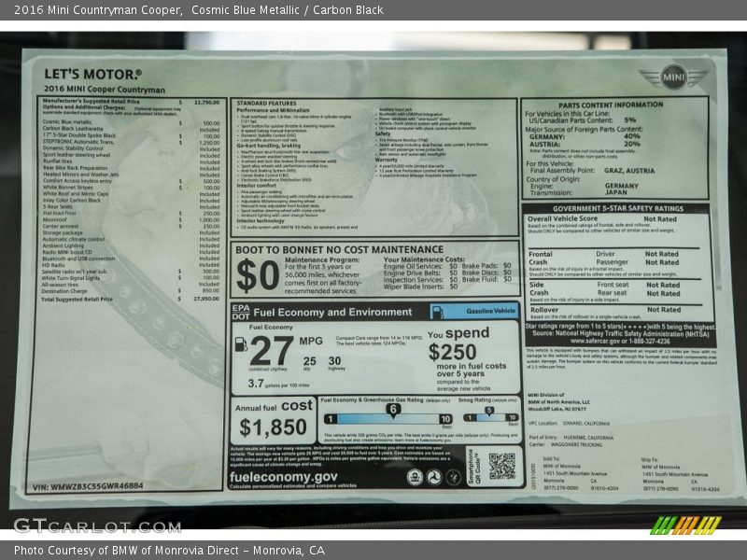Click the MINI winged logo
This screenshot has height=560, width=747.
click(x=673, y=77)
